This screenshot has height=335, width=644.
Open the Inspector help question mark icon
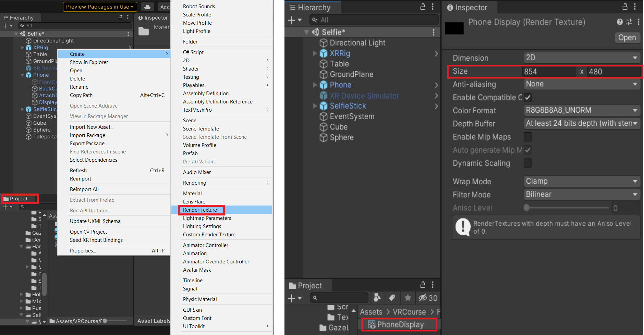[x=620, y=22]
